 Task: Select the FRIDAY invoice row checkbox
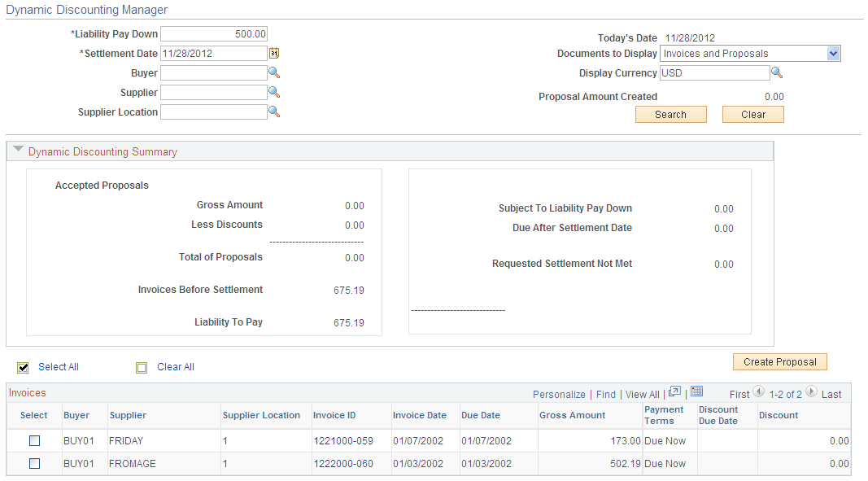(33, 440)
